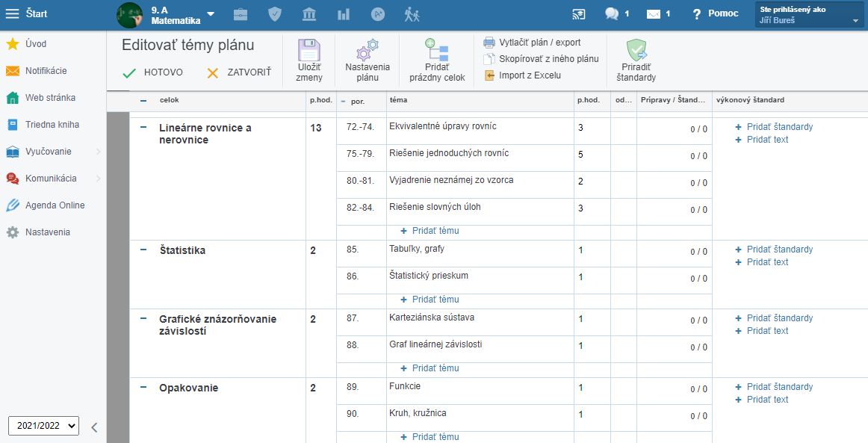Viewport: 868px width, 443px height.
Task: Click Pridať tému under Štatistika
Action: 435,300
